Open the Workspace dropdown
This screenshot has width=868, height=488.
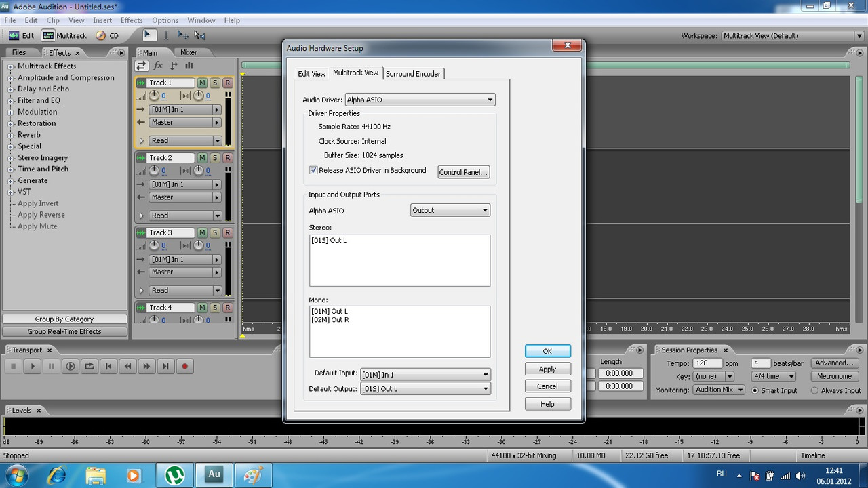coord(792,36)
